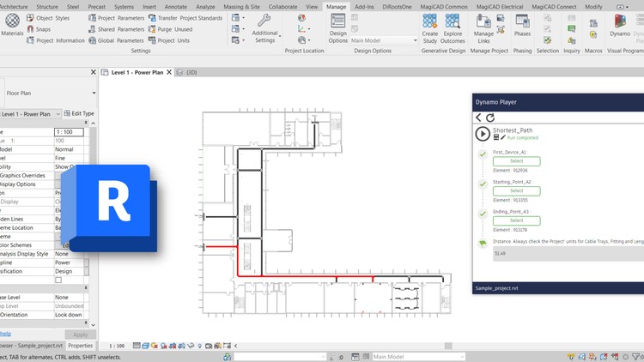Toggle the checkbox in Properties panel
This screenshot has height=362, width=644.
(58, 280)
